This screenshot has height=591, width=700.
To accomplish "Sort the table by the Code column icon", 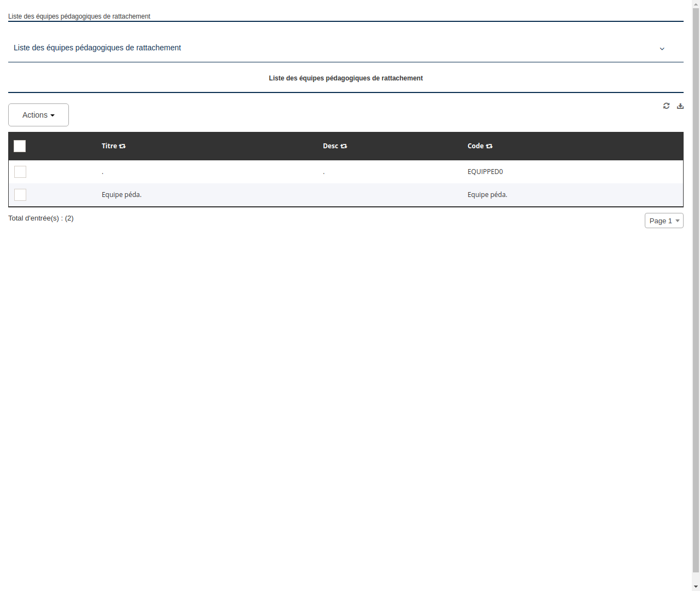I will [488, 146].
